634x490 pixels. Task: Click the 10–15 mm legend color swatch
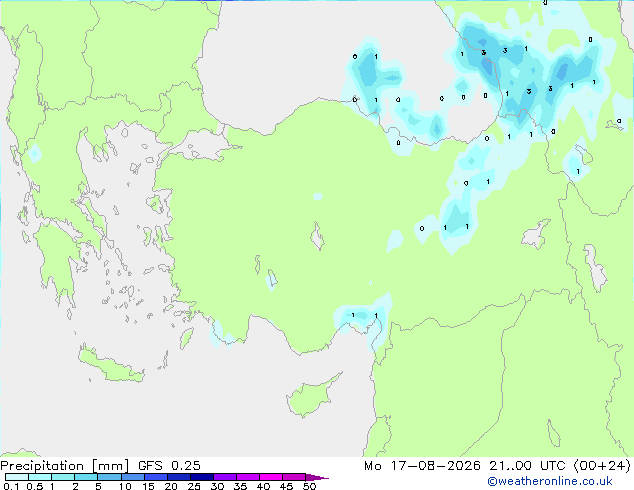point(132,477)
